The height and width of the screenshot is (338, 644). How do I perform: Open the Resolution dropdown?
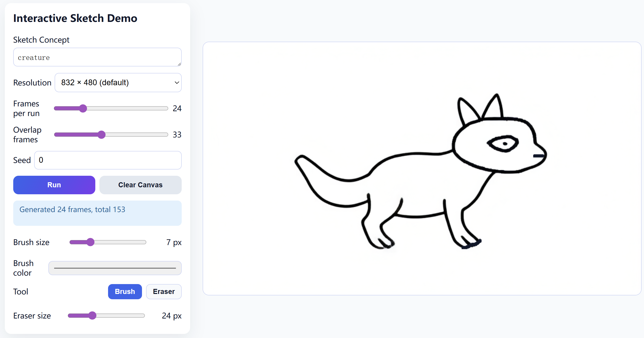[118, 83]
